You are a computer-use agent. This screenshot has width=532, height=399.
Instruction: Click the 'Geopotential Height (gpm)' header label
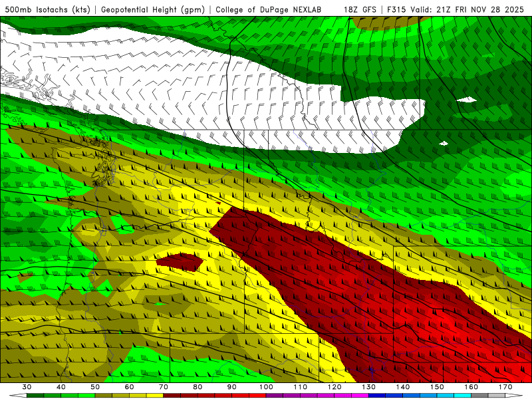(153, 10)
